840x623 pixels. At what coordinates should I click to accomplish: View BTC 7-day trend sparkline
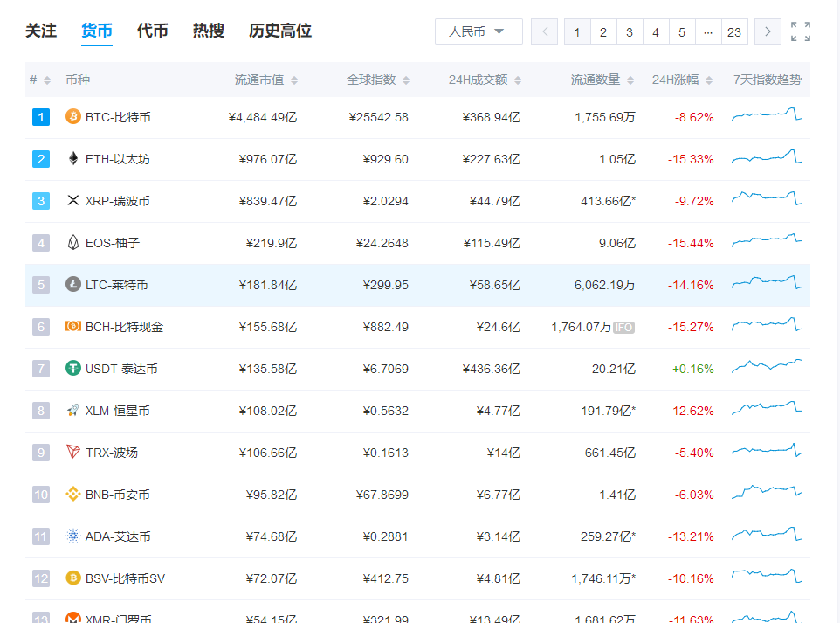point(767,115)
